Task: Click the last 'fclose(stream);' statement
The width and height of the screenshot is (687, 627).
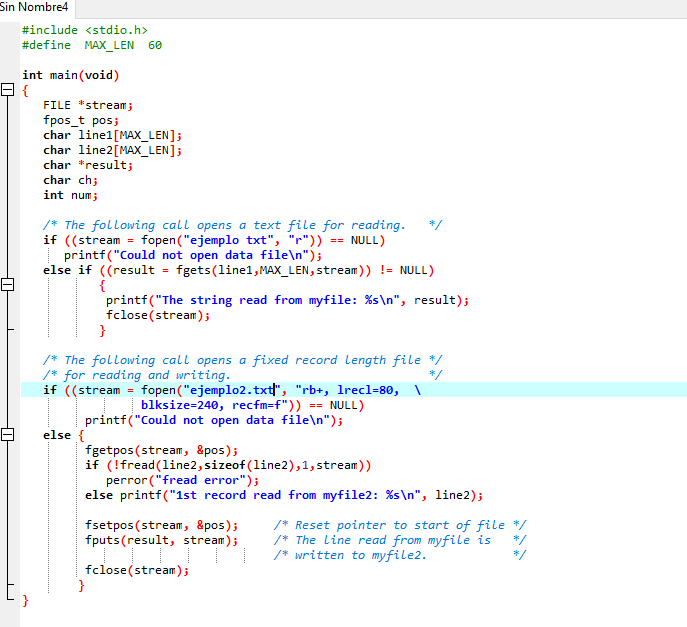Action: pos(137,570)
